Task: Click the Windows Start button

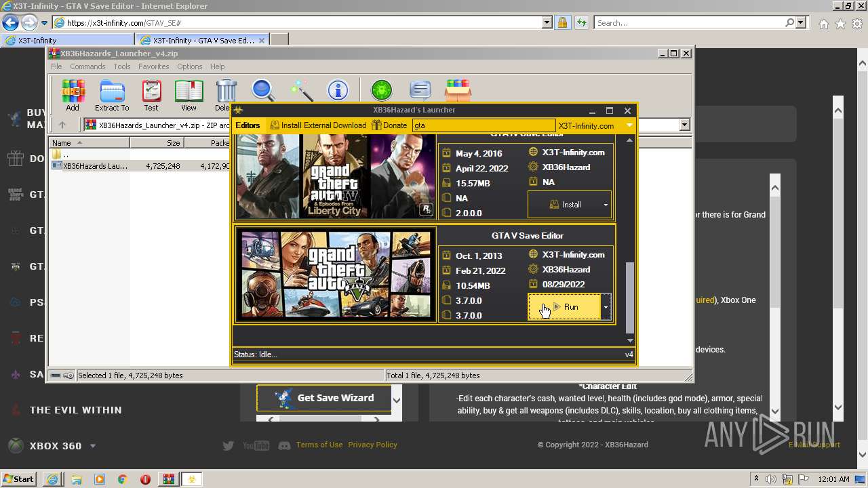Action: [x=18, y=479]
